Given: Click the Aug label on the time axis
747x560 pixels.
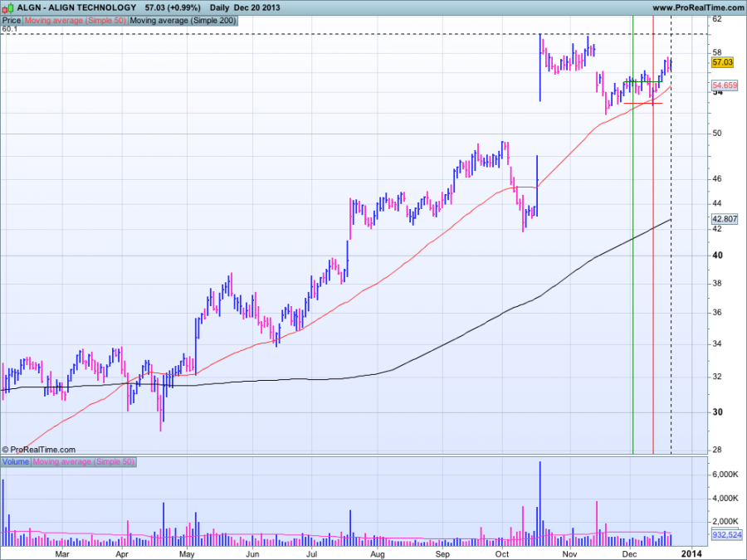Looking at the screenshot, I should pyautogui.click(x=378, y=554).
